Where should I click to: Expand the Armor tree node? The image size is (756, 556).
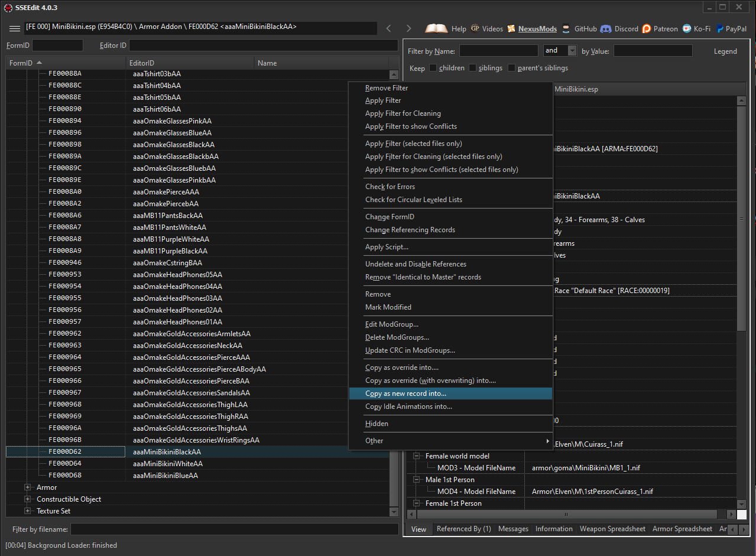pyautogui.click(x=28, y=487)
